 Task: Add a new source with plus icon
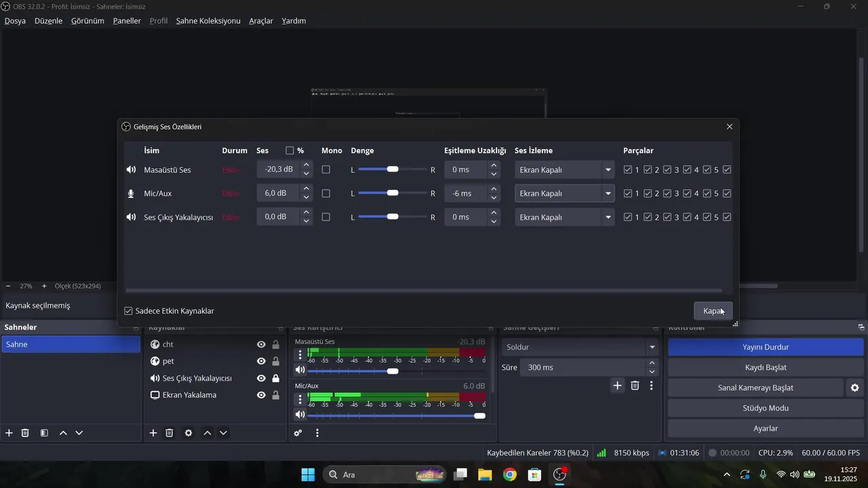point(153,432)
